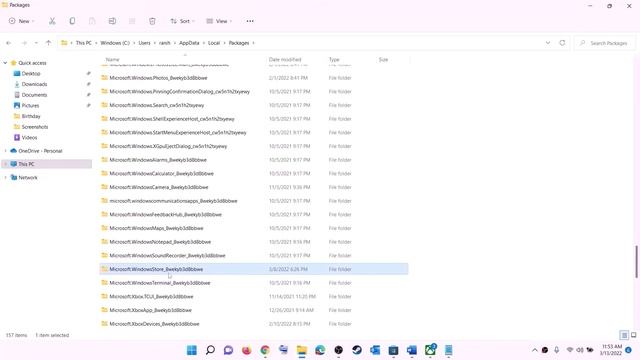
Task: Select Microsoft.Windows.Photos_8wekyb3d8bbwe folder
Action: [x=253, y=78]
